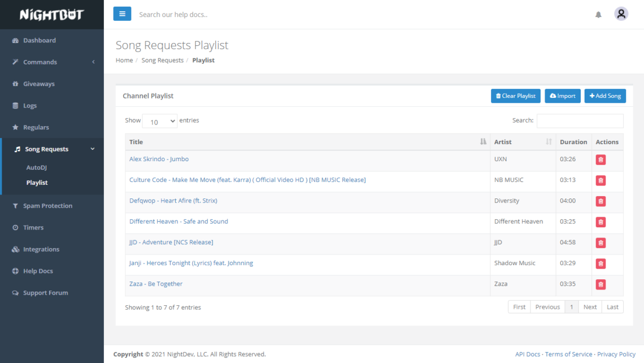Expand the Commands sidebar menu
Viewport: 644px width, 363px height.
click(52, 62)
